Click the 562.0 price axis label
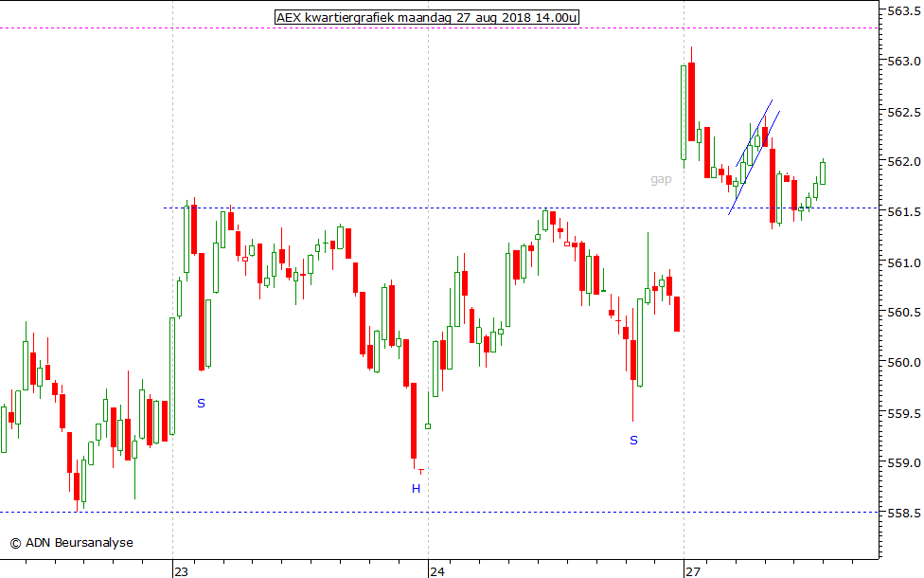The height and width of the screenshot is (578, 924). coord(903,162)
